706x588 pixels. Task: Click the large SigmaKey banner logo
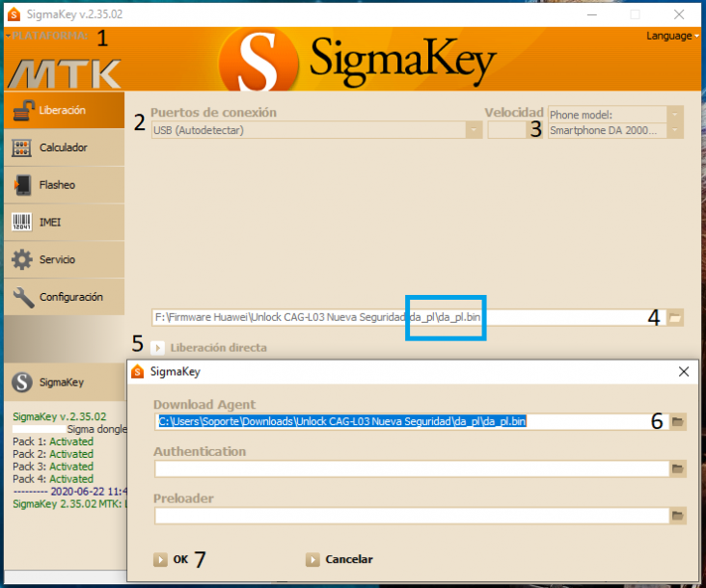point(359,60)
